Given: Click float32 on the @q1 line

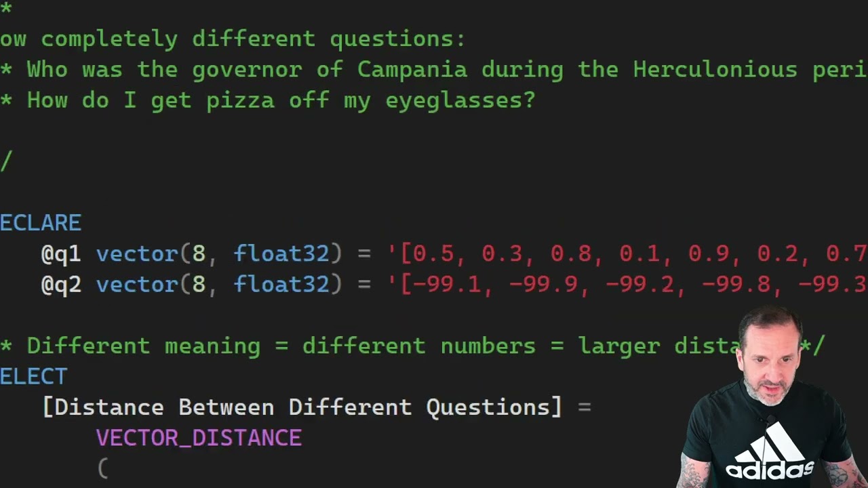Looking at the screenshot, I should tap(281, 253).
